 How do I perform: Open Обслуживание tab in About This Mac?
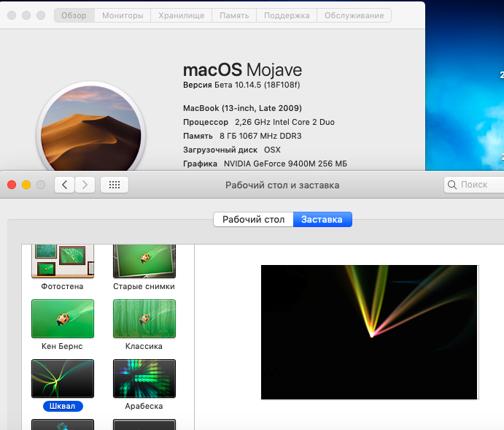click(354, 15)
